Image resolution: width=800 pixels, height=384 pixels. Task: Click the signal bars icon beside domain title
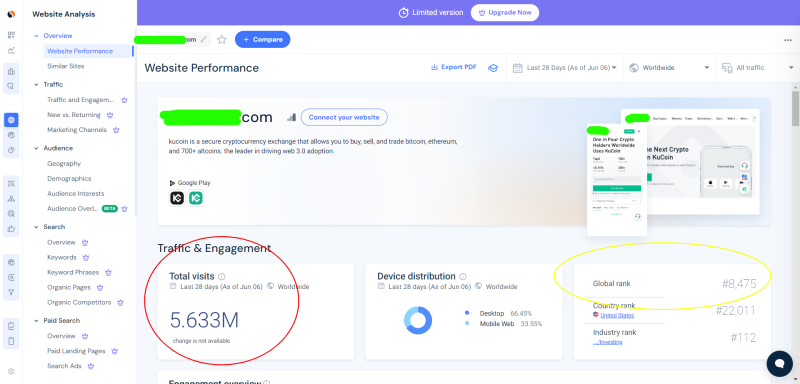(291, 117)
